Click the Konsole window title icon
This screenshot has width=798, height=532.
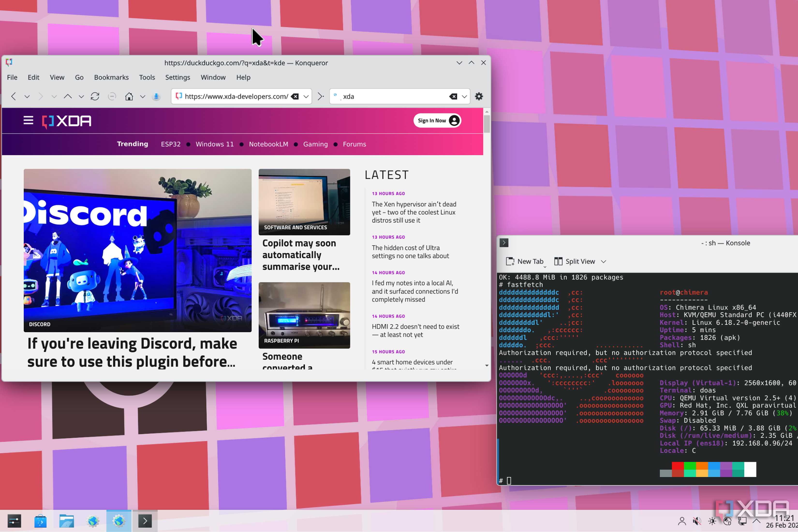[504, 243]
